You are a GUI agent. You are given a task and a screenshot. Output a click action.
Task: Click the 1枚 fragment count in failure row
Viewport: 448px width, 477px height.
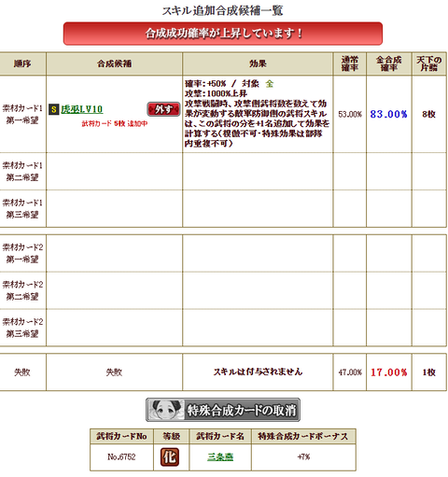pos(428,372)
